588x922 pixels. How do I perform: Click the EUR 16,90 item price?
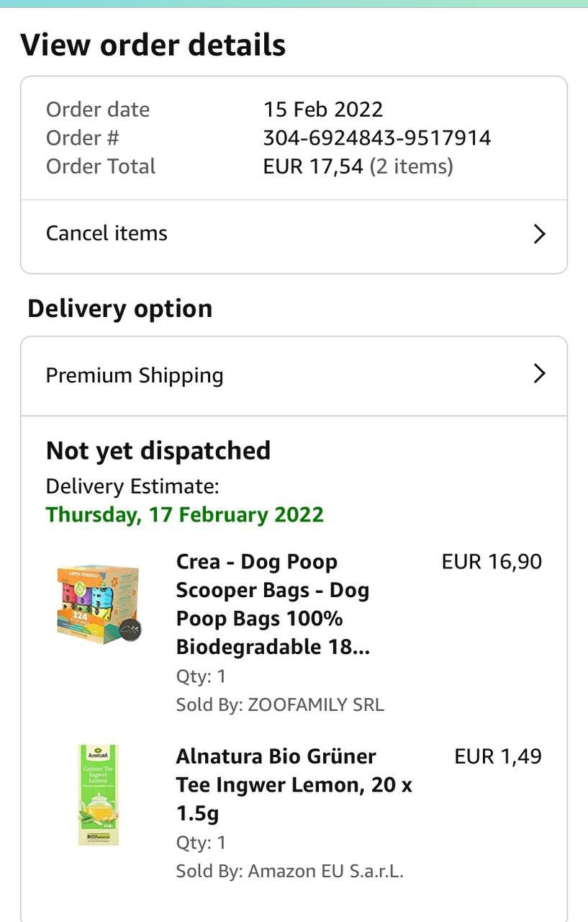tap(492, 562)
